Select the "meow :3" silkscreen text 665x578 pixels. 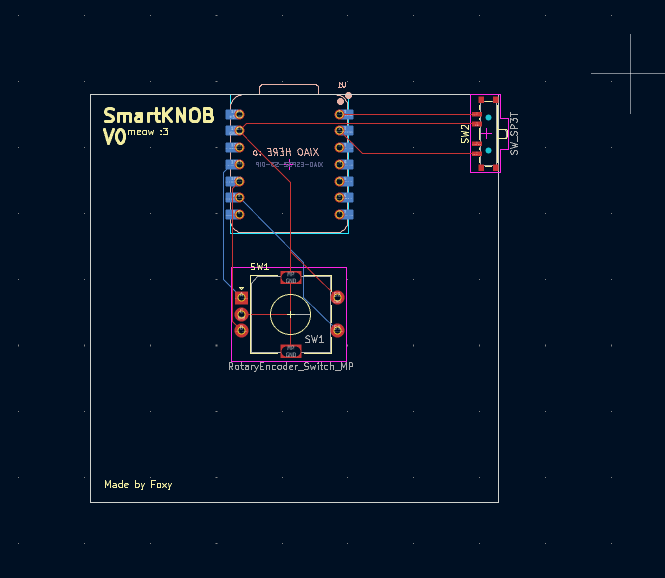pos(149,132)
